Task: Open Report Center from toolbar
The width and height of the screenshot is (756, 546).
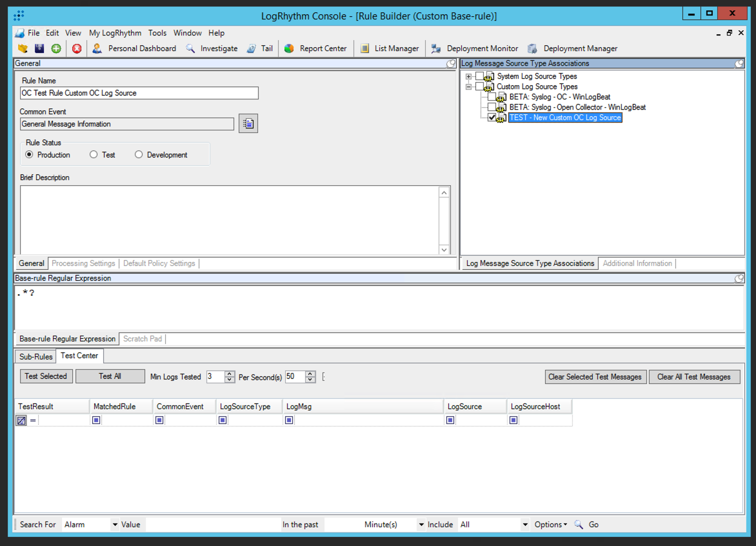Action: point(315,48)
